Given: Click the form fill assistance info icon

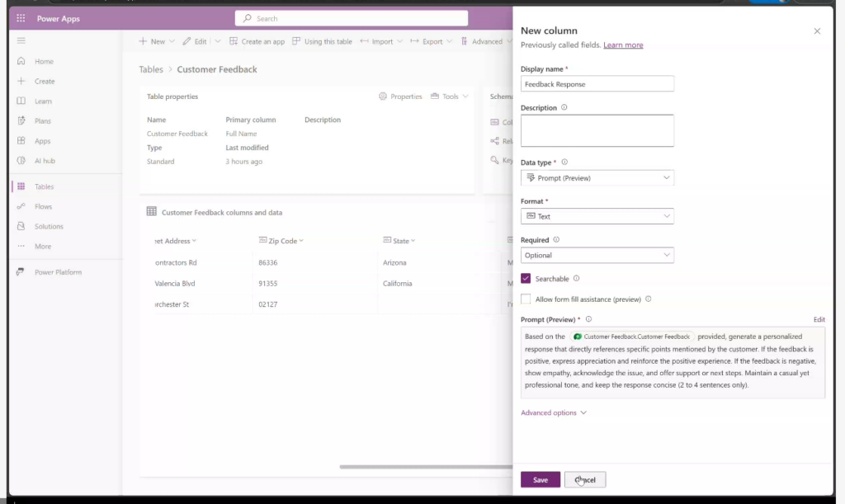Looking at the screenshot, I should [x=649, y=299].
